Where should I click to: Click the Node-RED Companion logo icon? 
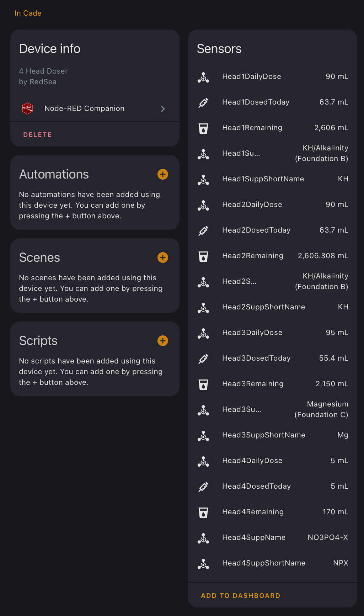27,108
